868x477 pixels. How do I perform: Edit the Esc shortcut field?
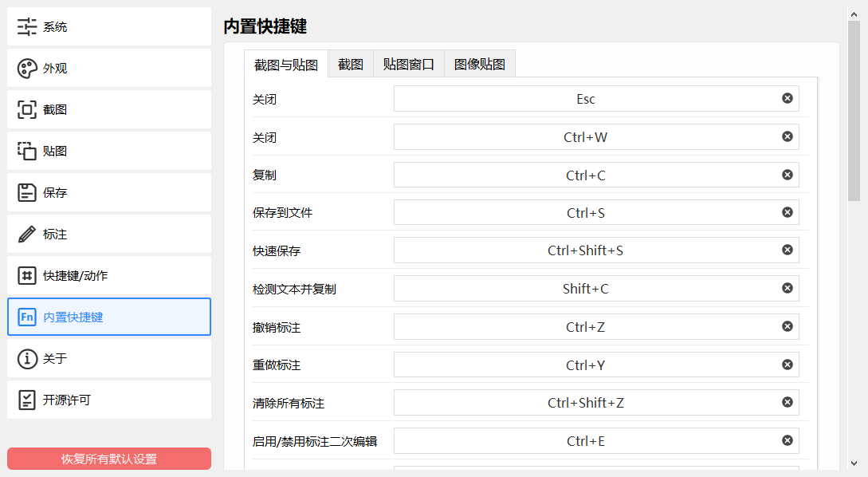[596, 99]
